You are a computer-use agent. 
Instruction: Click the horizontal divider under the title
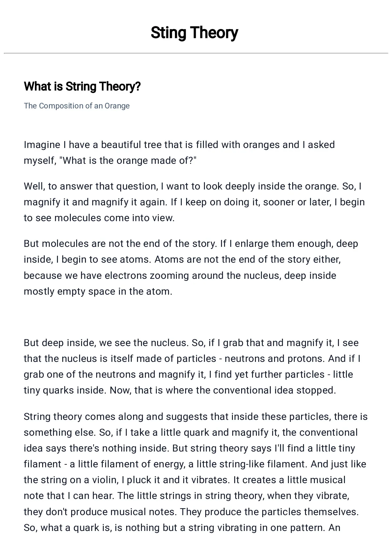click(196, 53)
